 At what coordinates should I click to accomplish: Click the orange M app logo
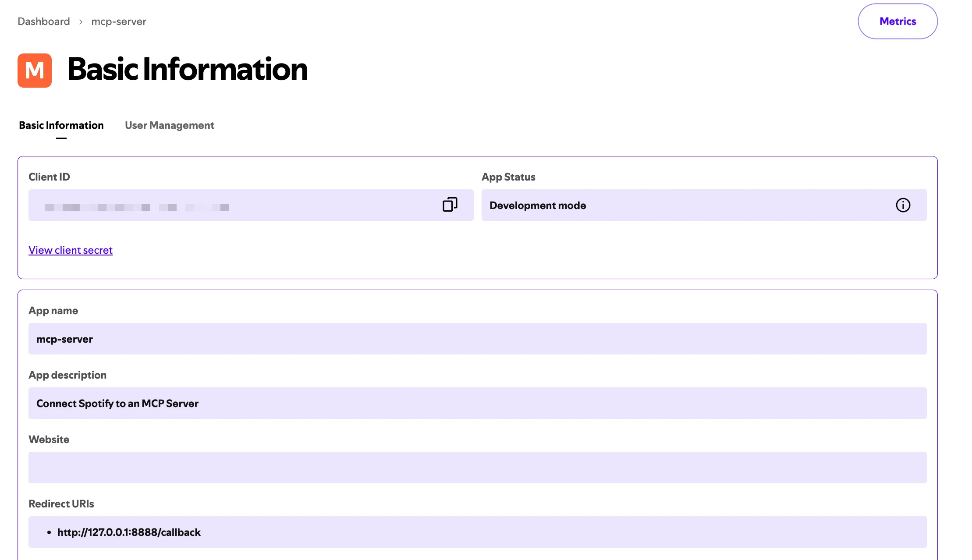pyautogui.click(x=35, y=70)
